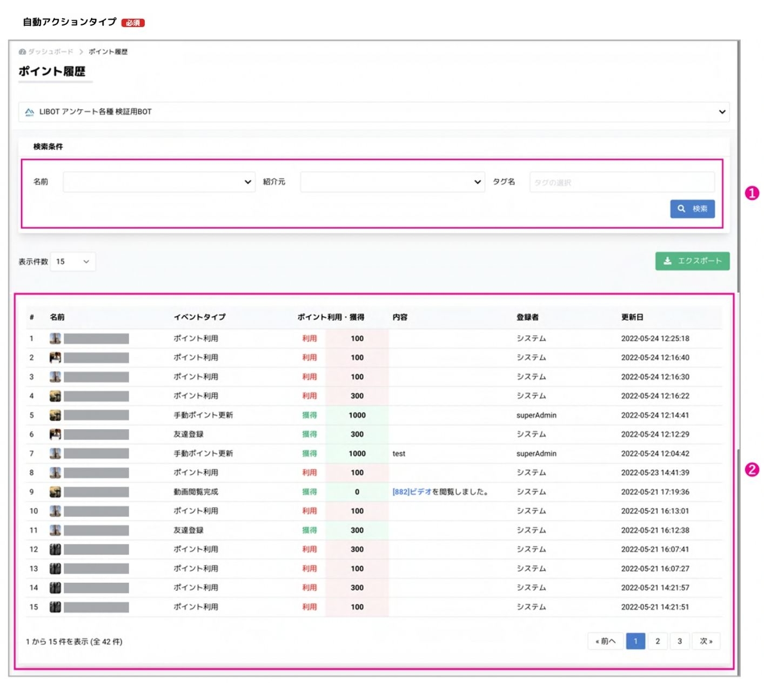Click avatar thumbnail in row 5
The height and width of the screenshot is (700, 764).
point(55,415)
